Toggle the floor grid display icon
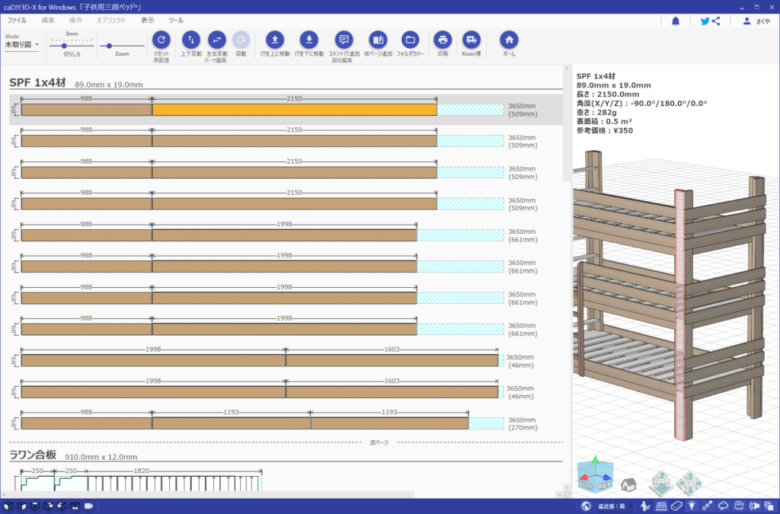The width and height of the screenshot is (780, 514). pyautogui.click(x=661, y=507)
